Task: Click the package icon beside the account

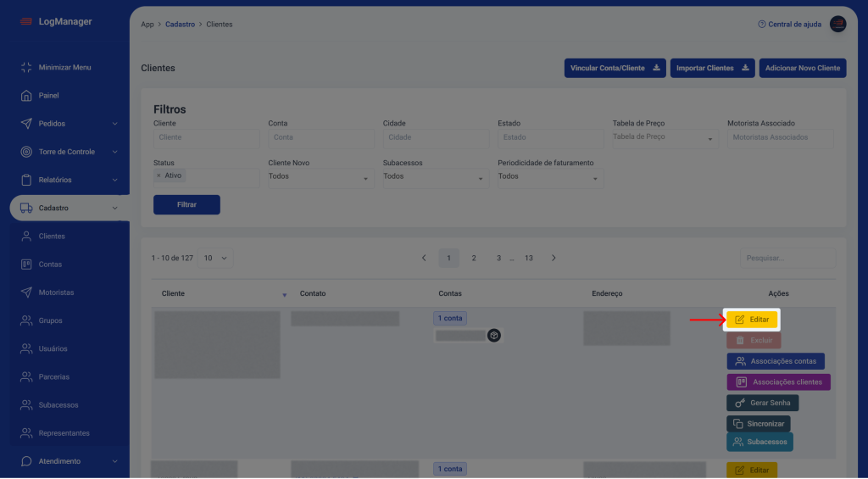Action: coord(494,336)
